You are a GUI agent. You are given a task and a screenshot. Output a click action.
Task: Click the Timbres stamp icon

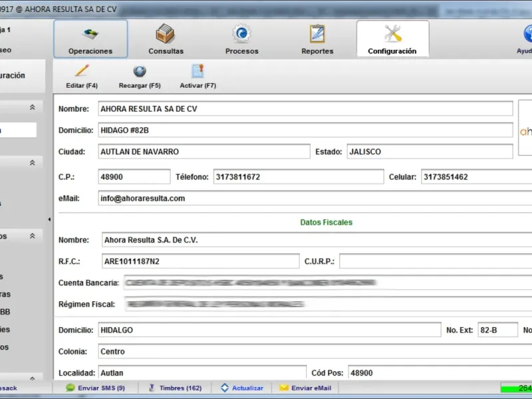tap(152, 388)
